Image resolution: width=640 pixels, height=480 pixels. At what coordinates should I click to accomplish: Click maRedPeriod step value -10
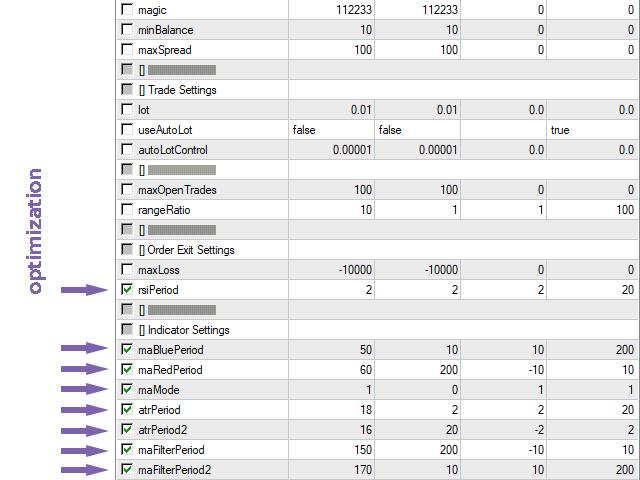(504, 369)
